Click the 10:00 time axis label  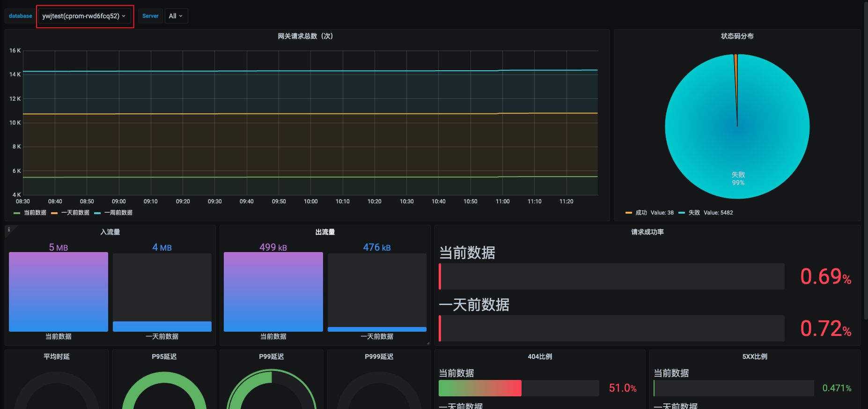pos(311,201)
